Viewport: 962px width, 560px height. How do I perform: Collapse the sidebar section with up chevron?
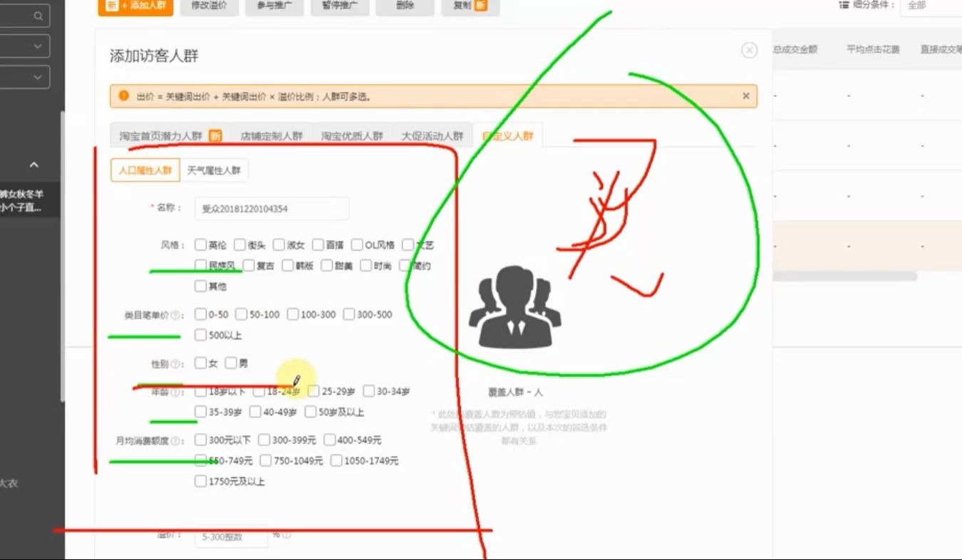coord(33,165)
